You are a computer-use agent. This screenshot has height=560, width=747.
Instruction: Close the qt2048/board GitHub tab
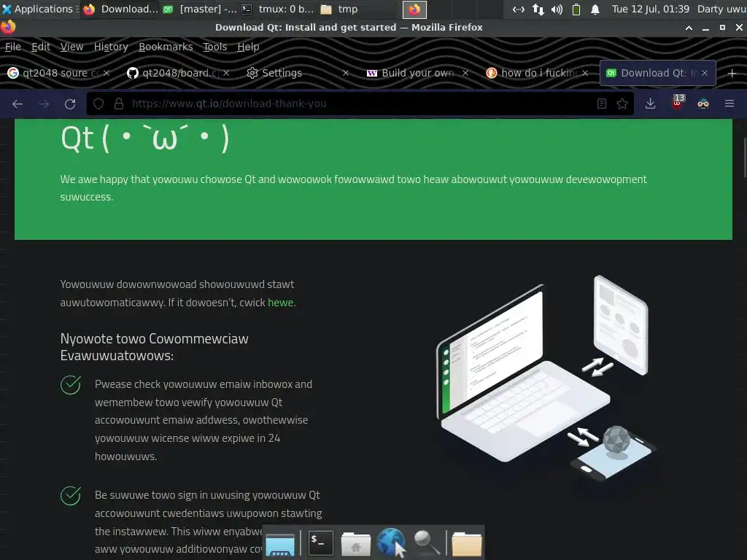tap(226, 73)
